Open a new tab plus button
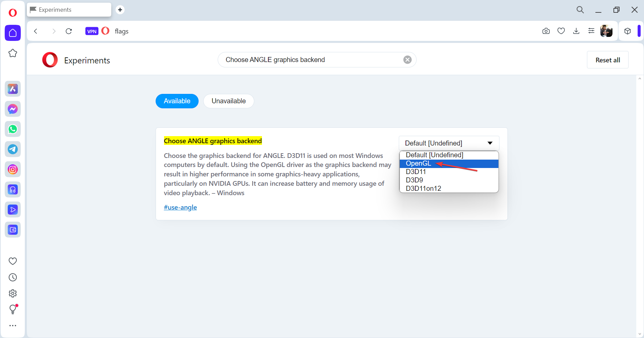 [120, 10]
